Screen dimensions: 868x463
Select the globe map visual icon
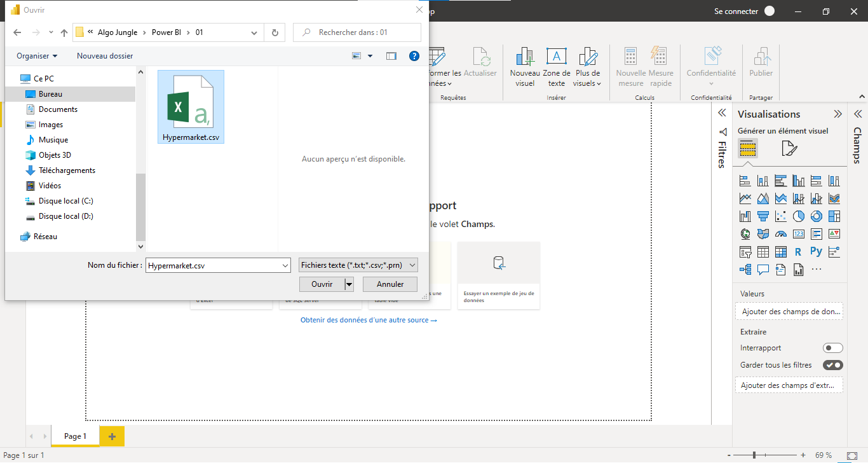[x=745, y=234]
